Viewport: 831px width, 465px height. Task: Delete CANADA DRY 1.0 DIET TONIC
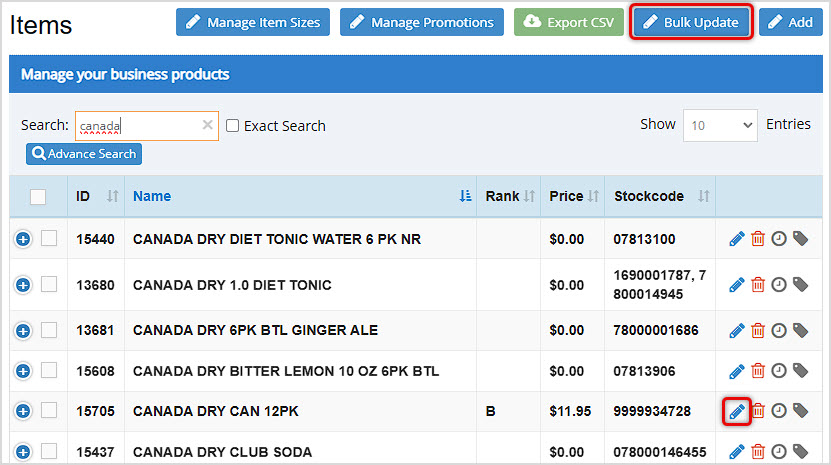click(758, 285)
